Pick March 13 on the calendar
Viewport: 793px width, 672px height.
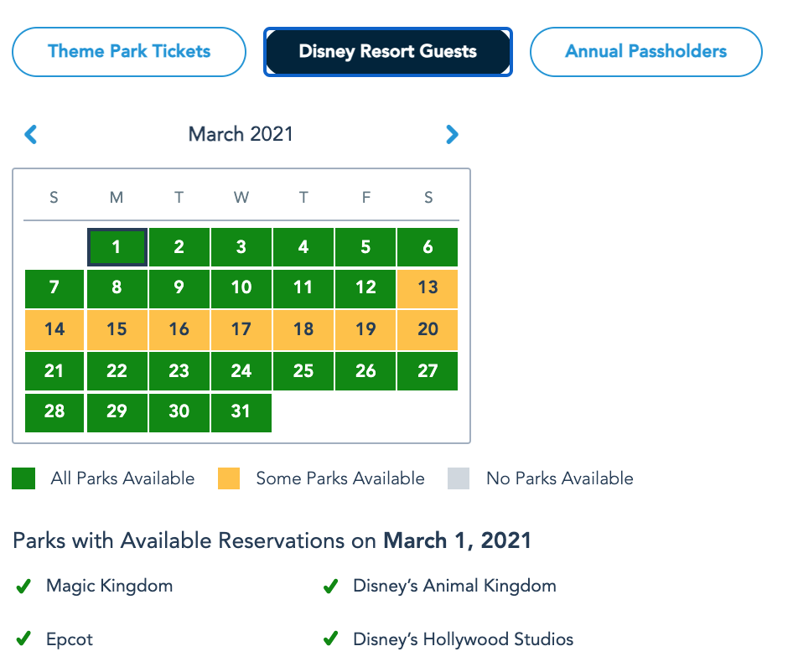point(428,288)
